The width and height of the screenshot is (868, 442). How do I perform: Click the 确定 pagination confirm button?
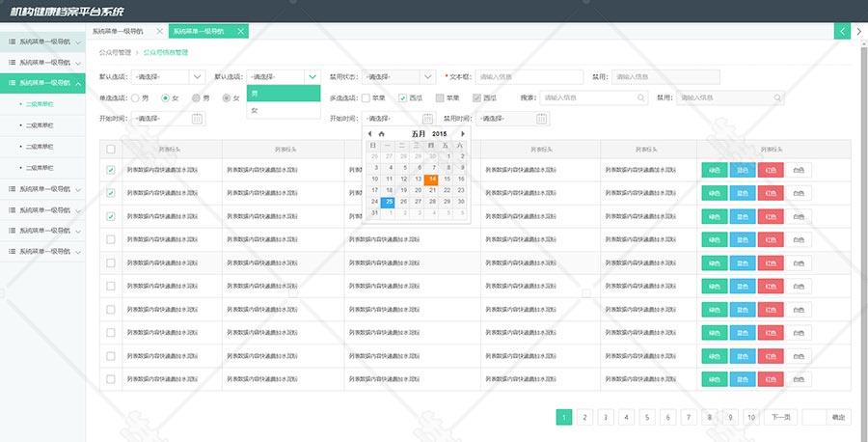click(x=839, y=418)
